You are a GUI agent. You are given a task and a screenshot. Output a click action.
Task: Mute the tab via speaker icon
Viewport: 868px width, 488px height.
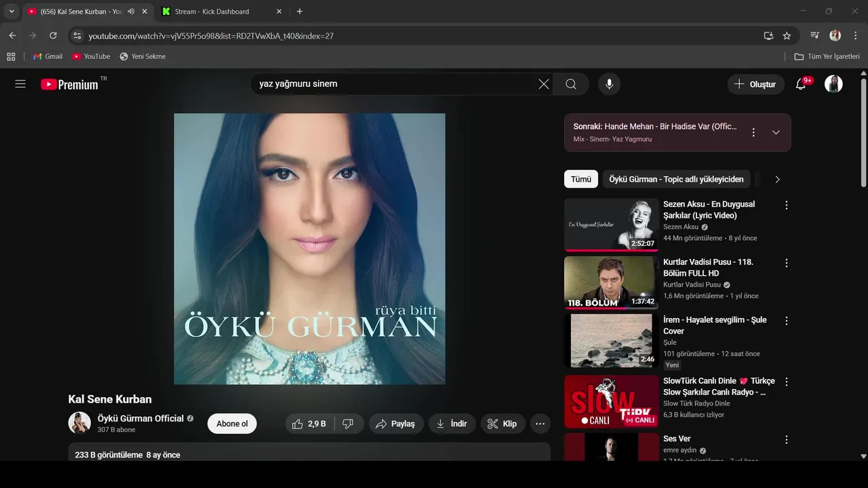(130, 12)
